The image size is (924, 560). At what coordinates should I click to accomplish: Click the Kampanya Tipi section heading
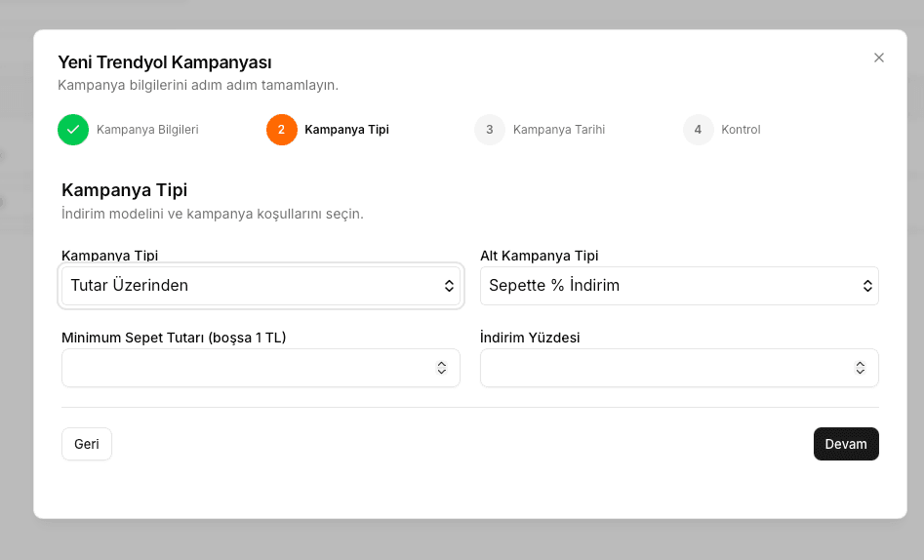point(124,190)
